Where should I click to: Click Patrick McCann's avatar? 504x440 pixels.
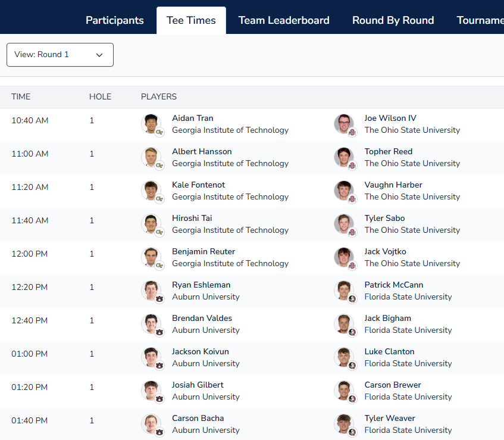pyautogui.click(x=344, y=291)
